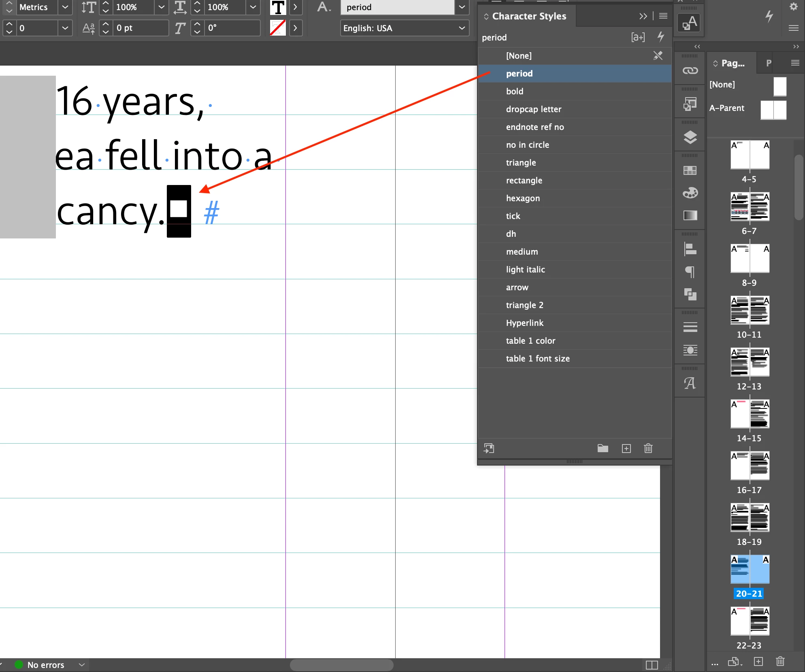Screen dimensions: 805x672
Task: Open the Paragraph Styles pilcrow icon
Action: [690, 272]
